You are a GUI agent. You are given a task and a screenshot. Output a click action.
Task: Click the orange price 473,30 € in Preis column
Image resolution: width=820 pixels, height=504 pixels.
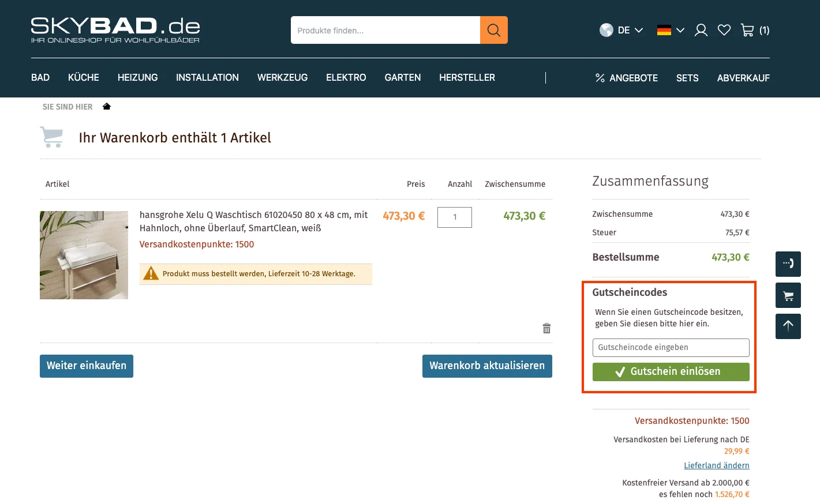[x=404, y=216]
